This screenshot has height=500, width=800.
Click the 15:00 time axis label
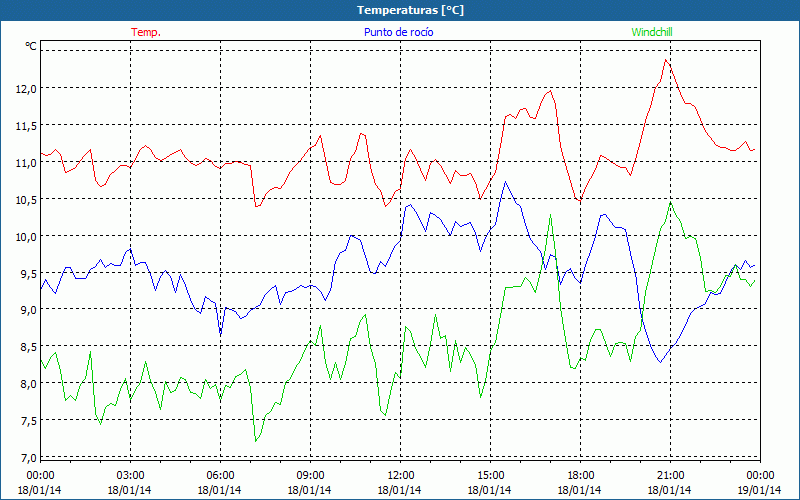tap(490, 476)
